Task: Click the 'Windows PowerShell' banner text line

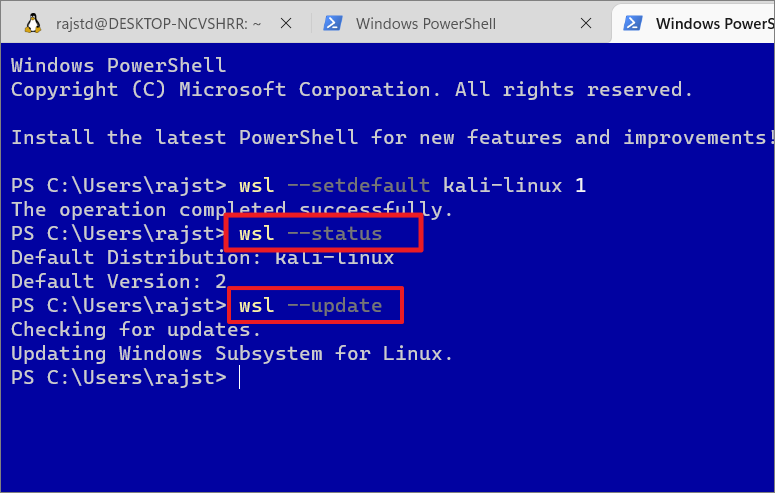Action: tap(119, 65)
